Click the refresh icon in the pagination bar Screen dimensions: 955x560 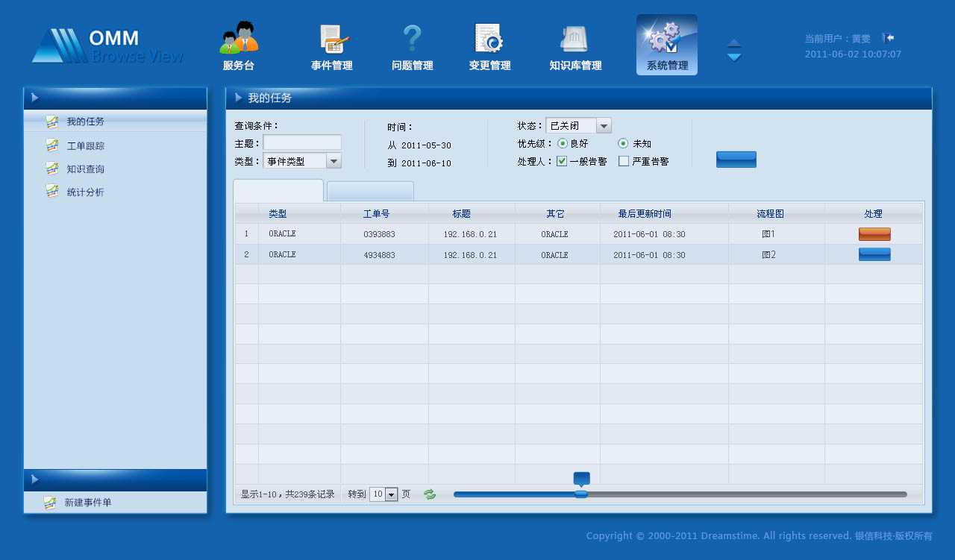[429, 494]
